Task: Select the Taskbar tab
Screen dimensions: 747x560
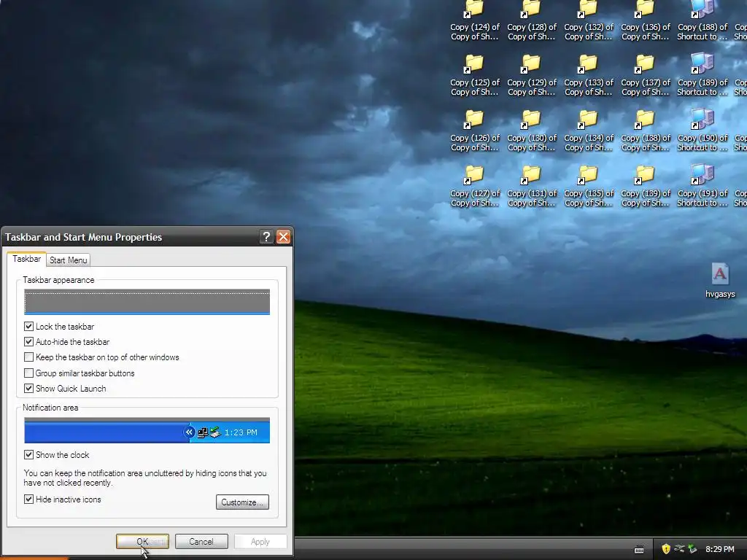Action: [27, 259]
